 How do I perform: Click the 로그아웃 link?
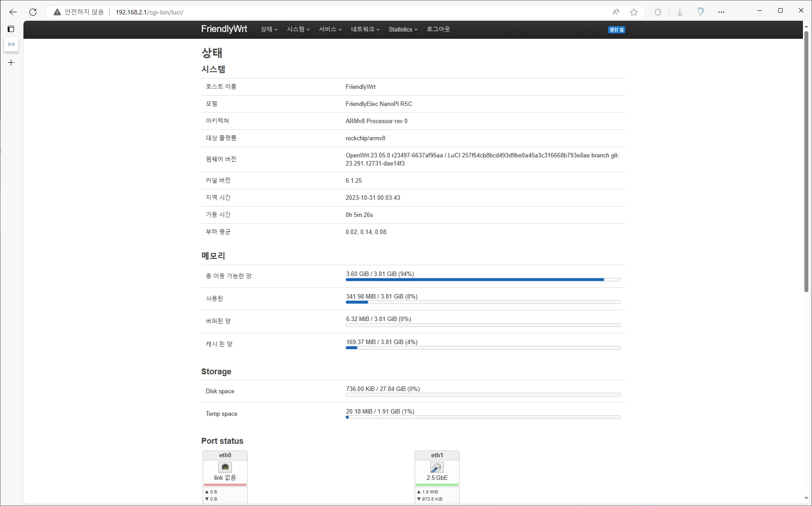point(438,29)
